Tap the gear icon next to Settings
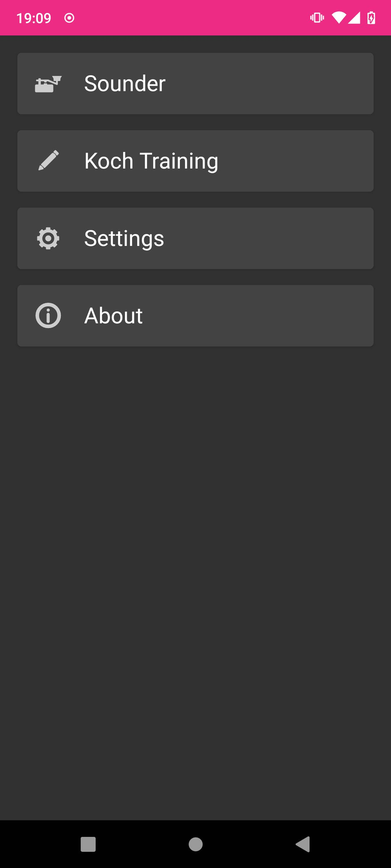 (x=48, y=238)
